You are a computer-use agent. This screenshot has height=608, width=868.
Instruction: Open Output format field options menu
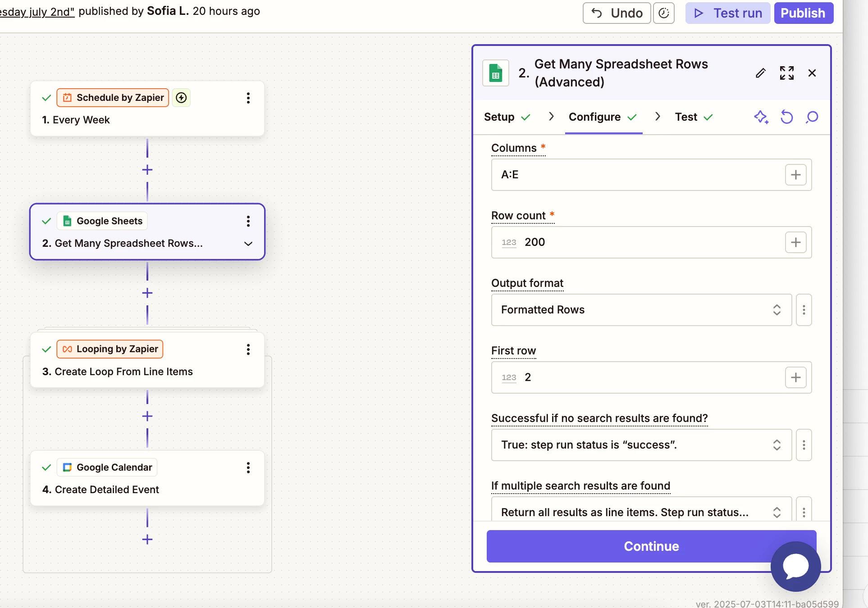tap(804, 310)
